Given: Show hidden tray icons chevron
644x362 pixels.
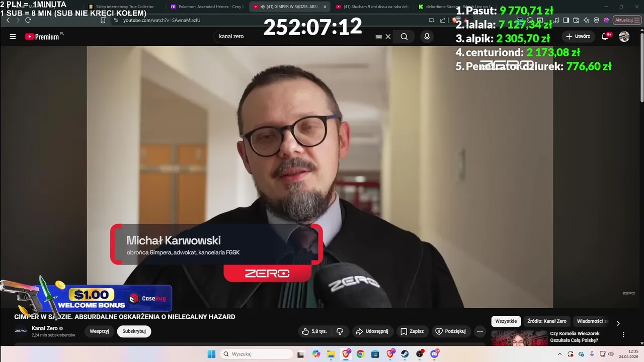Looking at the screenshot, I should [x=559, y=354].
